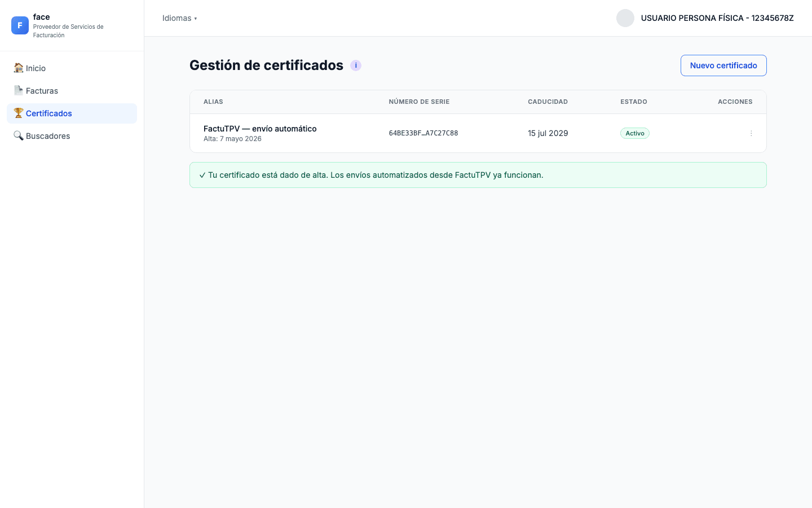Click the user avatar circle
The image size is (812, 508).
coord(625,18)
